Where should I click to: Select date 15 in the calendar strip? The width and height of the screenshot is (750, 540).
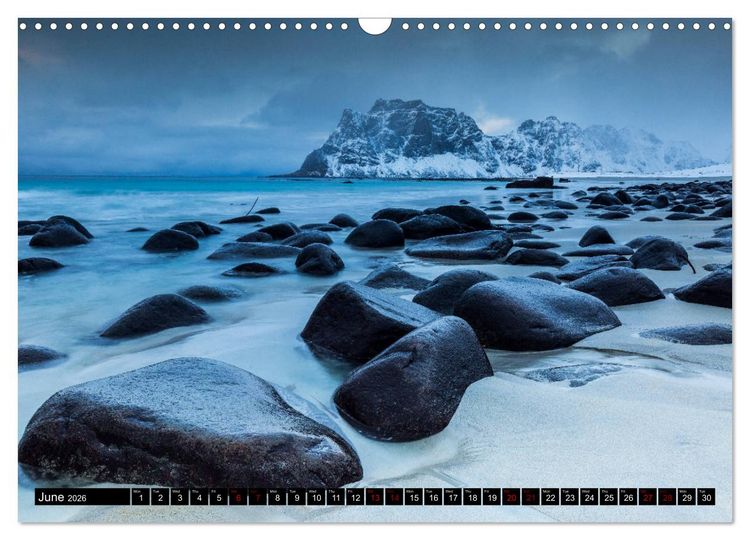point(414,496)
